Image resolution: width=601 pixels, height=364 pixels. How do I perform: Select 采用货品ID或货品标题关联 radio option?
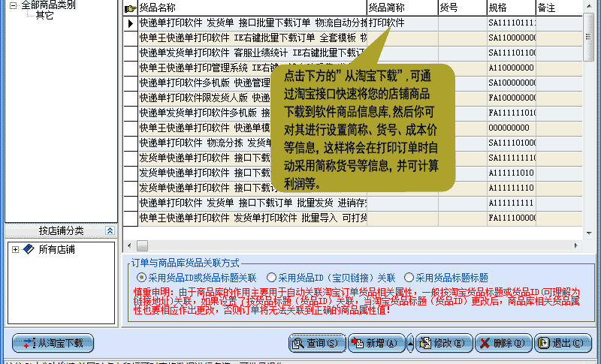(x=141, y=278)
